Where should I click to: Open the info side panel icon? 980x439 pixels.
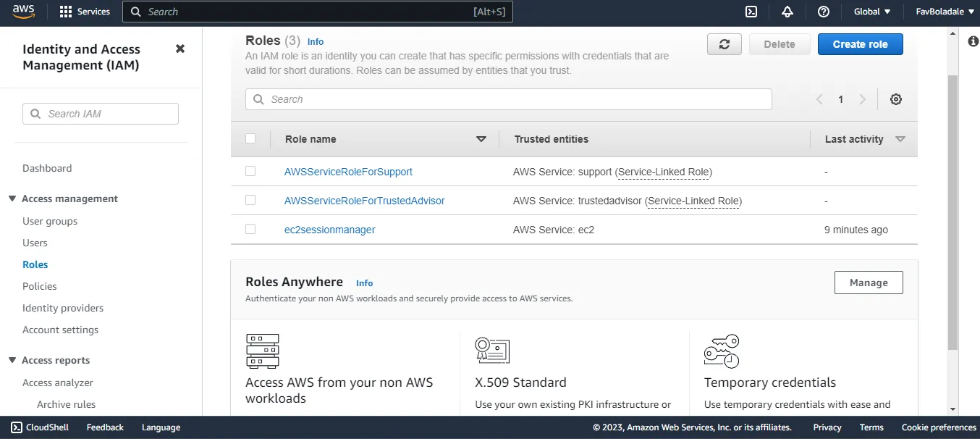coord(973,41)
